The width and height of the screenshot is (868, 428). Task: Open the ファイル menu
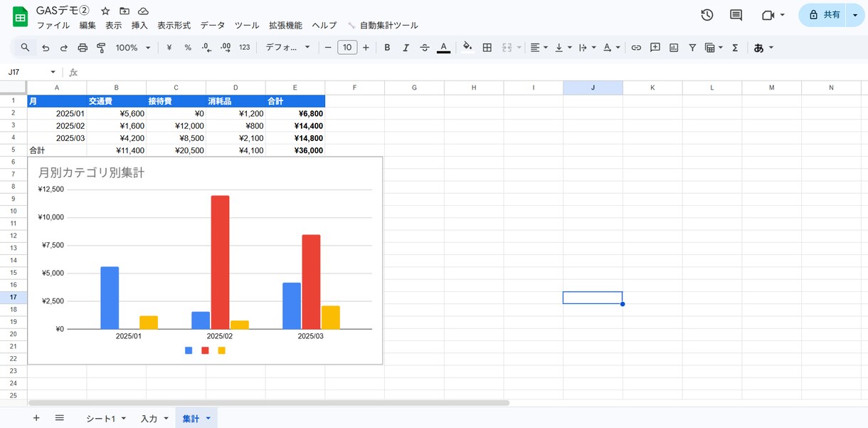[x=53, y=26]
